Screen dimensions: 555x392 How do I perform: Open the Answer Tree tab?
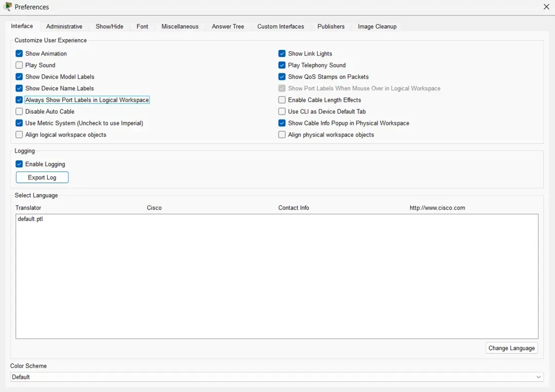pyautogui.click(x=228, y=27)
